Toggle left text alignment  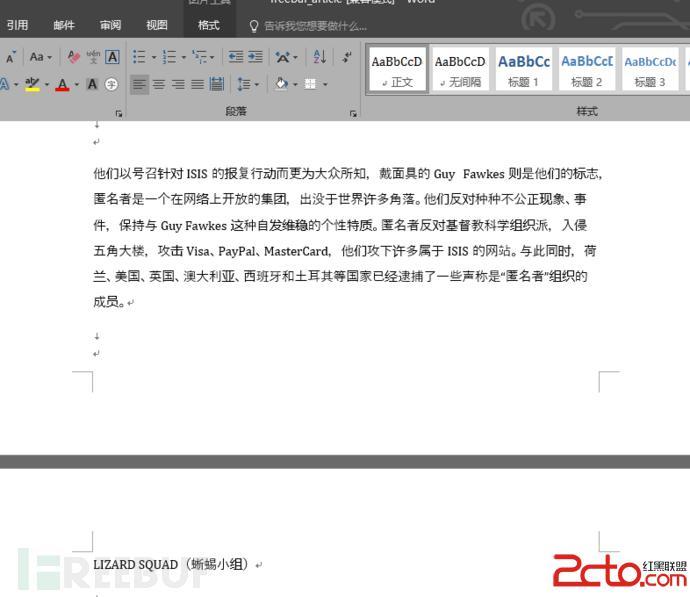140,84
